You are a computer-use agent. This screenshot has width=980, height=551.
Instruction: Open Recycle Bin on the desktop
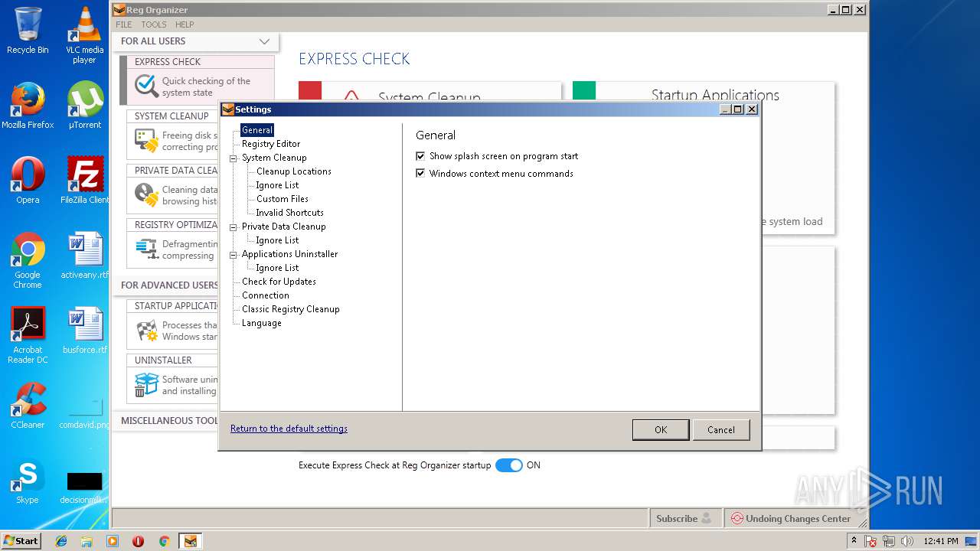[x=28, y=31]
